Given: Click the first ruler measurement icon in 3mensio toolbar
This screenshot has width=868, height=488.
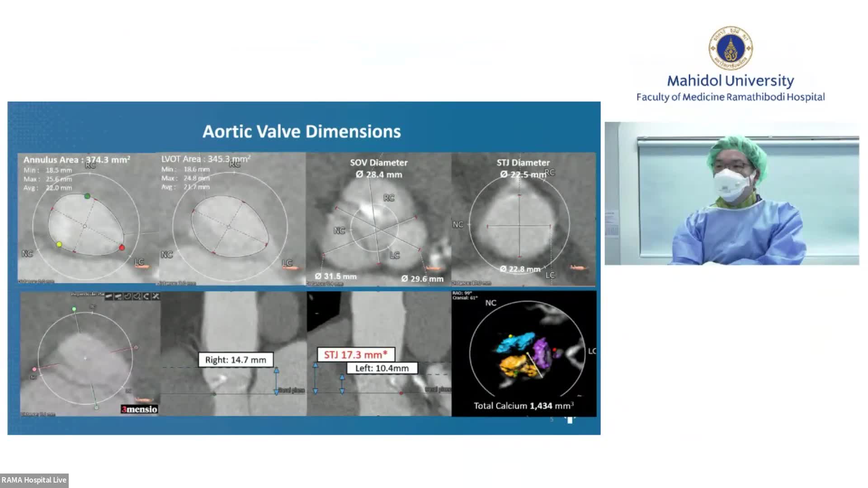Looking at the screenshot, I should [109, 296].
